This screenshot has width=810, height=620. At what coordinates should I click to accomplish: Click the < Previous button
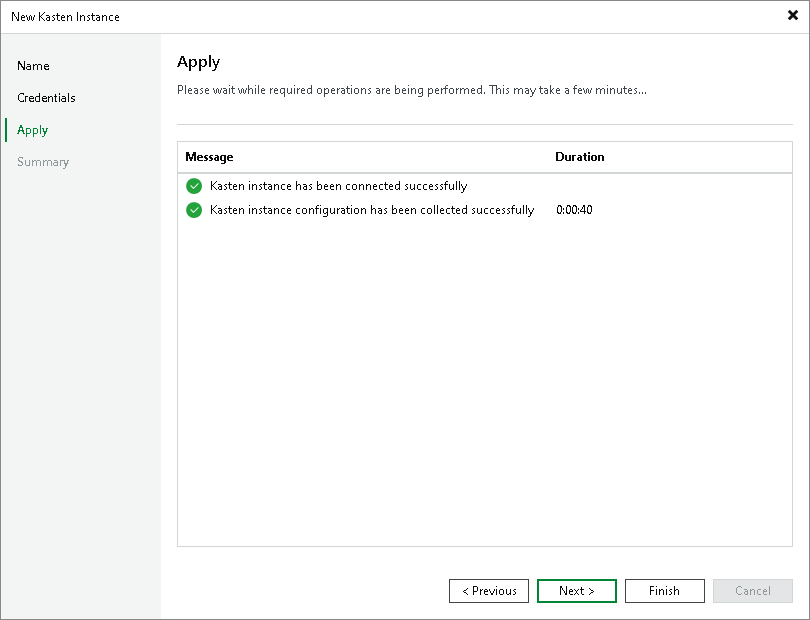(489, 591)
